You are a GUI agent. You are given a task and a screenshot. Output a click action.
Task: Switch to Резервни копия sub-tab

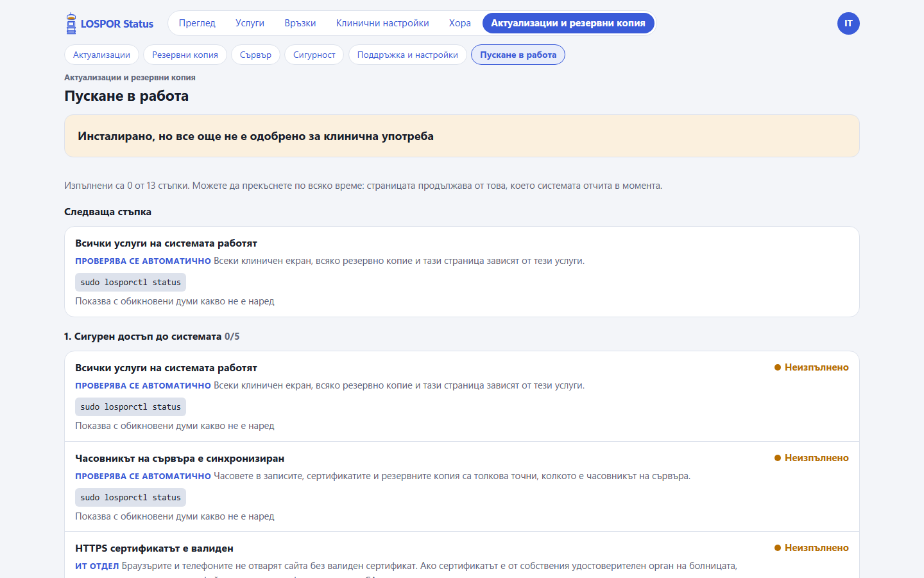click(x=185, y=55)
